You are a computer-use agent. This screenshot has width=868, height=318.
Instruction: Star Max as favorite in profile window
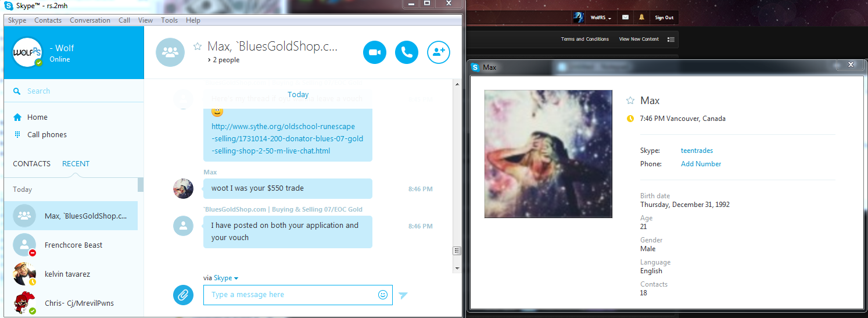(630, 101)
